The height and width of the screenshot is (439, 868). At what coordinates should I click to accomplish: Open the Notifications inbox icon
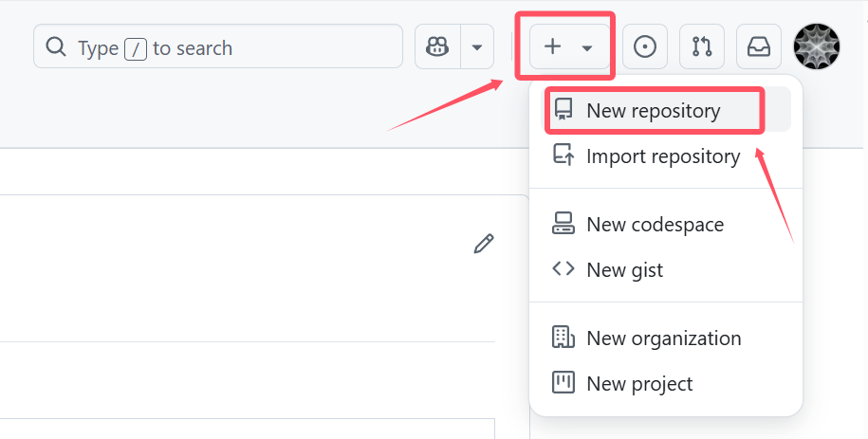point(758,46)
